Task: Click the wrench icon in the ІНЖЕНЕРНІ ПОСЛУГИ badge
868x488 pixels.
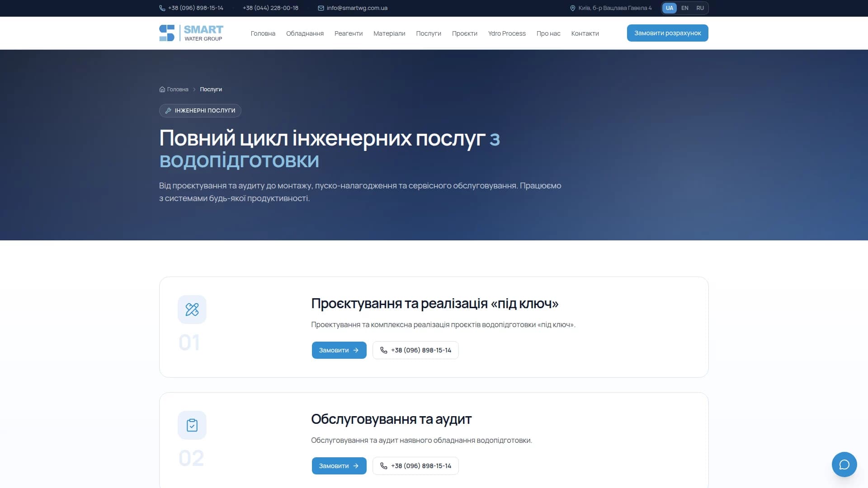Action: (168, 111)
